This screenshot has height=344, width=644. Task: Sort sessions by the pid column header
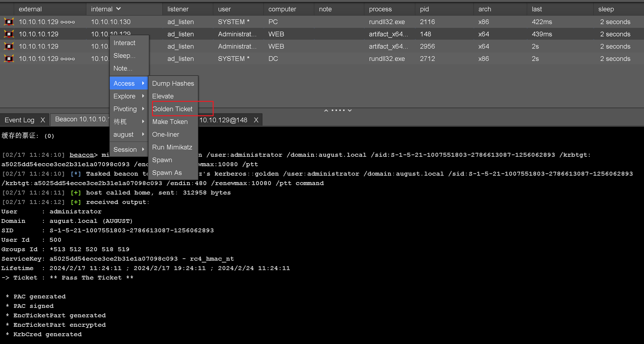coord(424,9)
